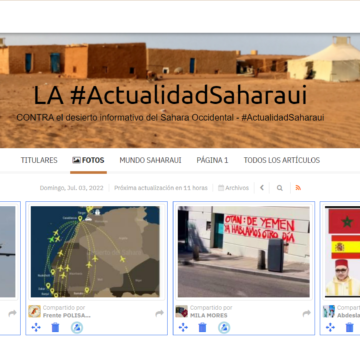Click the Frente POLISA... avatar icon
Viewport: 360px width, 360px height.
(34, 311)
